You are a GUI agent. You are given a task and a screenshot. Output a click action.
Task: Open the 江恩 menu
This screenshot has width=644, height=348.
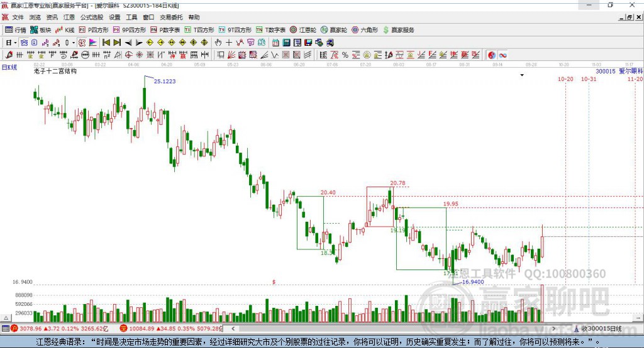click(69, 17)
